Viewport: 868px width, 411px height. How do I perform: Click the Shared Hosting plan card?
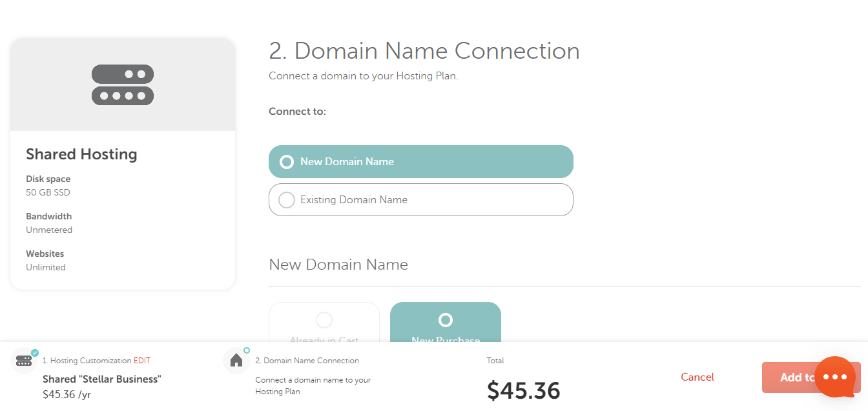[x=123, y=163]
